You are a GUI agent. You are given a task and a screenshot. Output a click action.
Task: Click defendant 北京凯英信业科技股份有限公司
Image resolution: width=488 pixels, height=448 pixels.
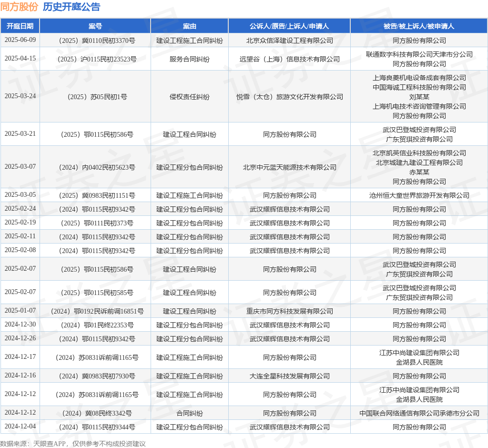pyautogui.click(x=419, y=153)
